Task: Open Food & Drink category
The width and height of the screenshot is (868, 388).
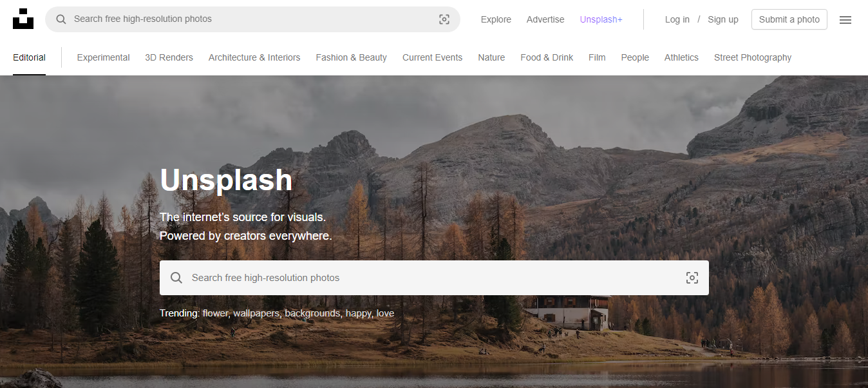Action: tap(547, 57)
